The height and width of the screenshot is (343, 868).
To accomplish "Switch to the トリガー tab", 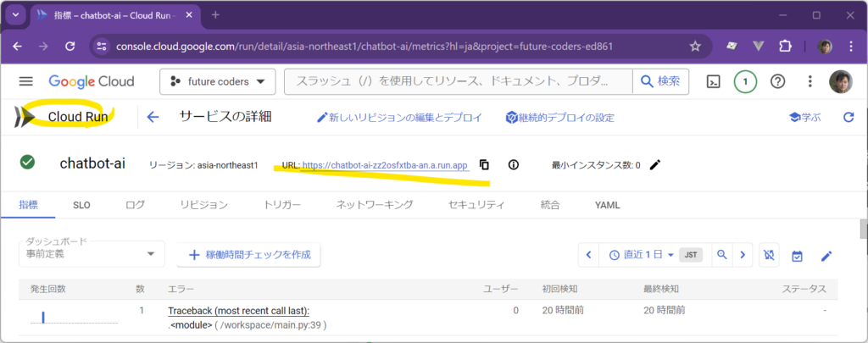I will coord(282,205).
